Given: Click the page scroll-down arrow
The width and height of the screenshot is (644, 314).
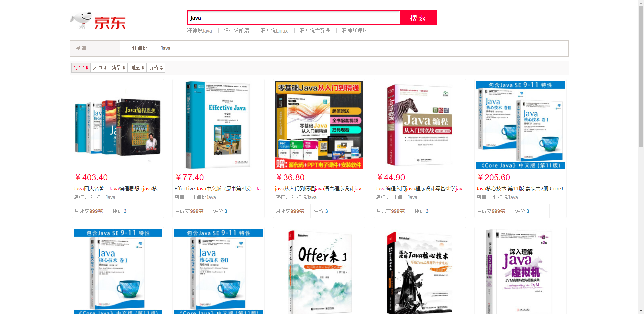Looking at the screenshot, I should (641, 311).
